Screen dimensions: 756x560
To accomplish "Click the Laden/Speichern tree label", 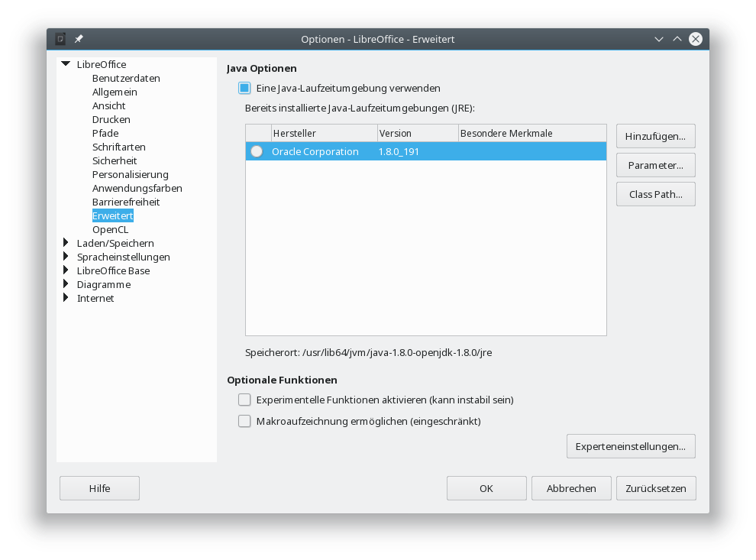I will (116, 243).
